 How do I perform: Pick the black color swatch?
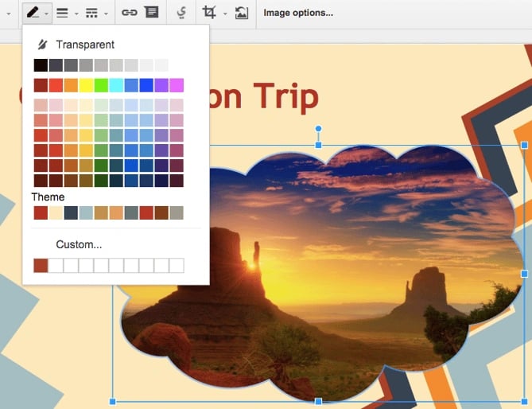pos(41,65)
